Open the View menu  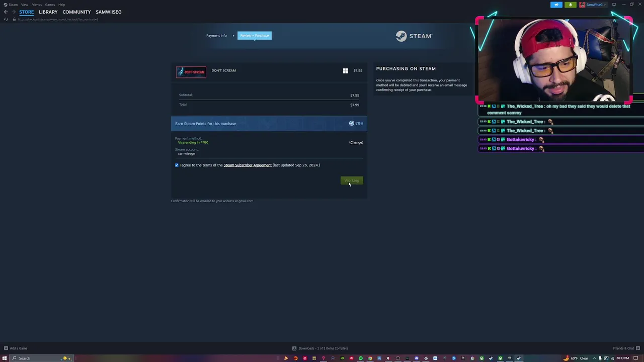tap(24, 5)
